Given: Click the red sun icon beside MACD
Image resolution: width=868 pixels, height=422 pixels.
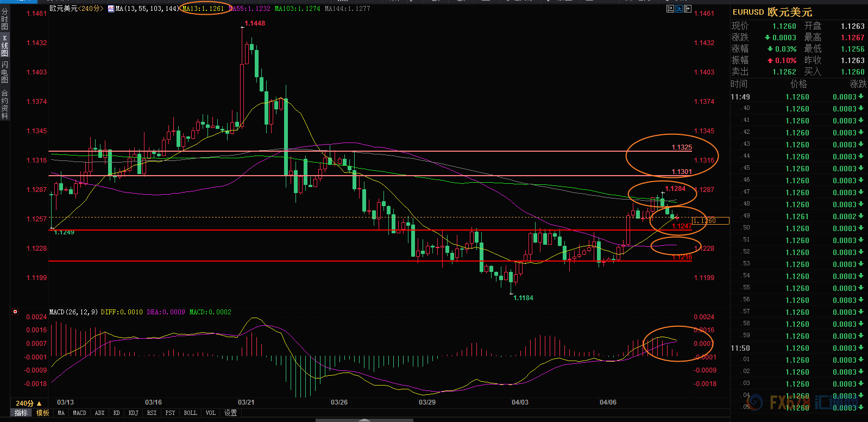Looking at the screenshot, I should click(15, 312).
